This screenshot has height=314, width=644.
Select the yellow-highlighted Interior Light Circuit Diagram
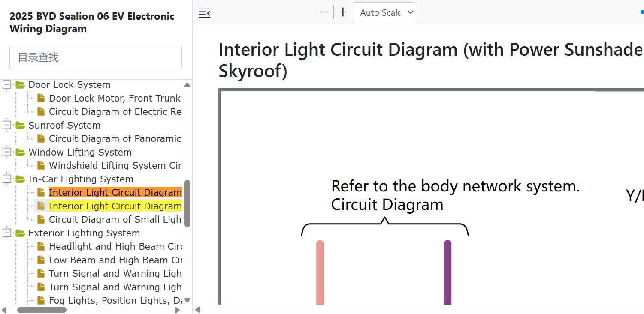(x=115, y=206)
